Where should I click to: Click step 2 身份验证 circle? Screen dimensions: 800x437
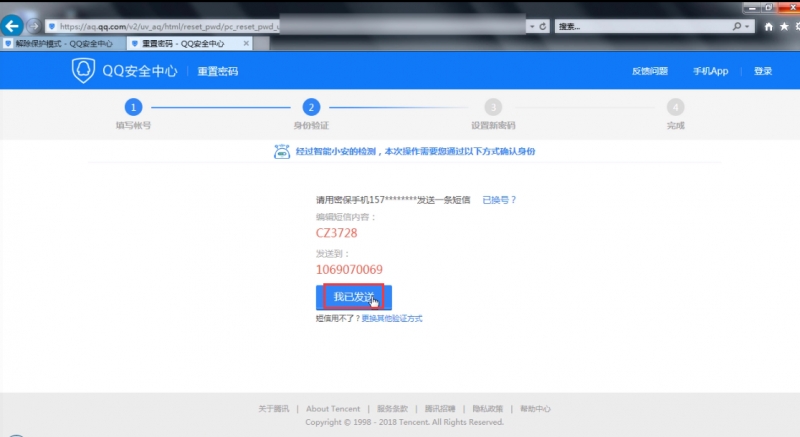tap(311, 107)
